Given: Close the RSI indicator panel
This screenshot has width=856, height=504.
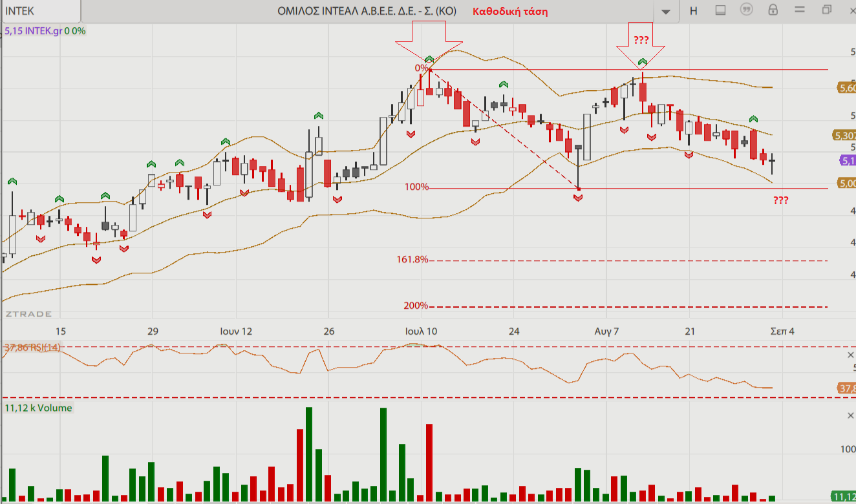Looking at the screenshot, I should (x=850, y=355).
